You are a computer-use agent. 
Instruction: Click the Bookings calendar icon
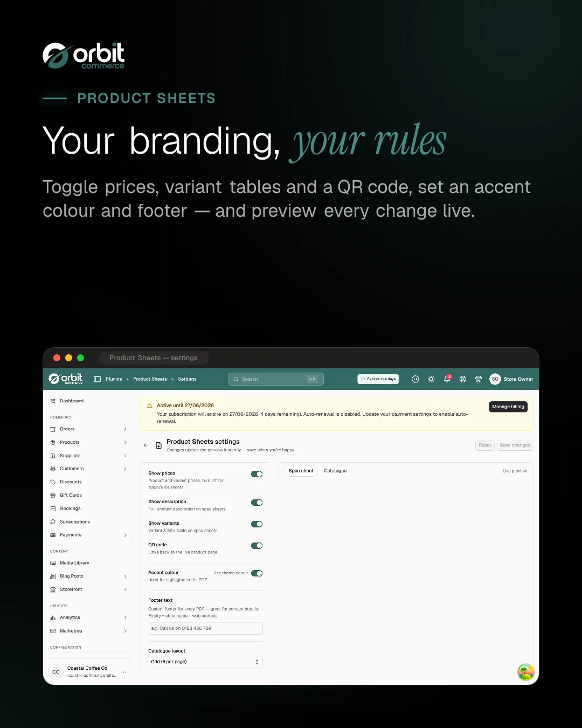click(53, 509)
